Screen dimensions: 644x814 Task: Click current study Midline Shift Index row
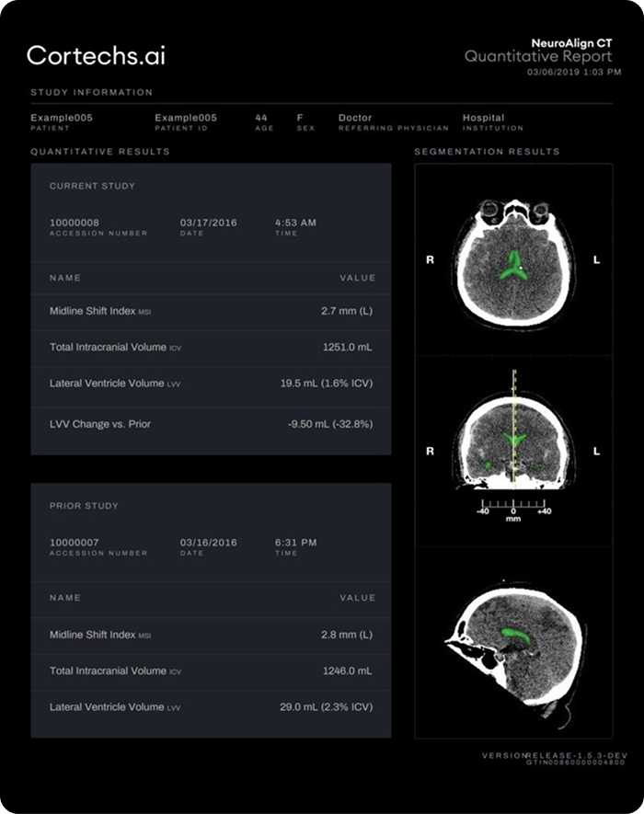tap(212, 311)
